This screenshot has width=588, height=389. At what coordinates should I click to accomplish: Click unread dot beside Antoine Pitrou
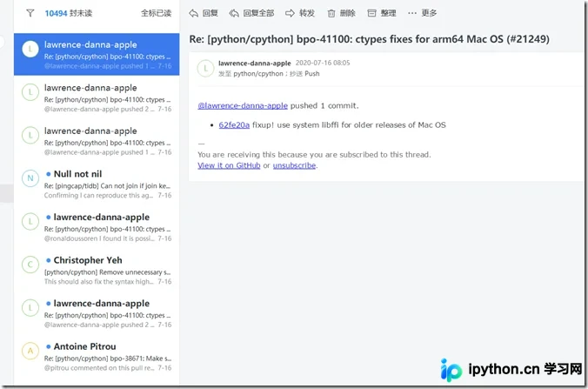pos(49,346)
